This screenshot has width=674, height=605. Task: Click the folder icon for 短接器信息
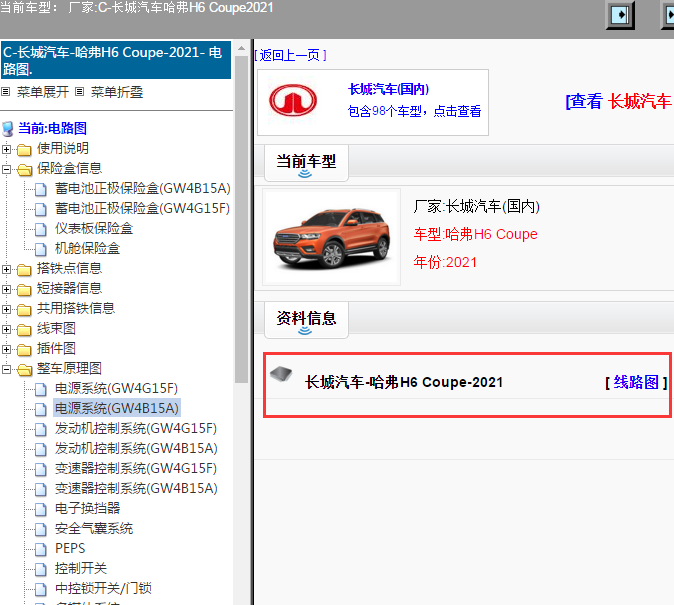(x=24, y=290)
